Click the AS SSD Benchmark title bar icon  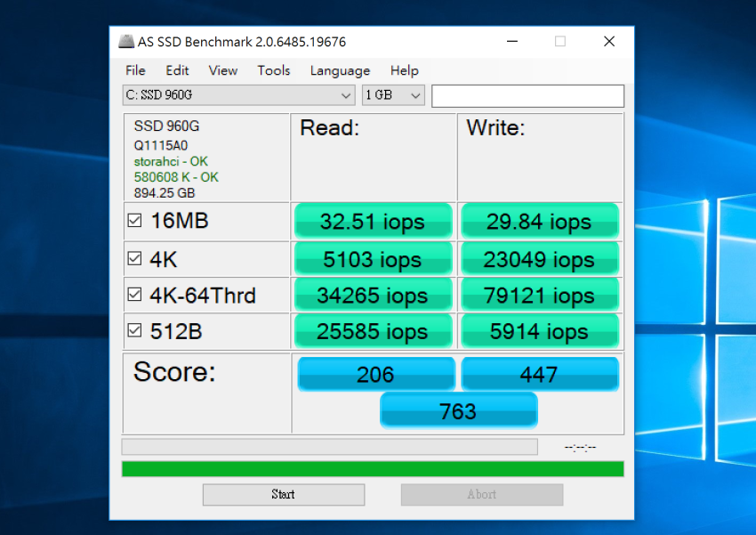[126, 41]
